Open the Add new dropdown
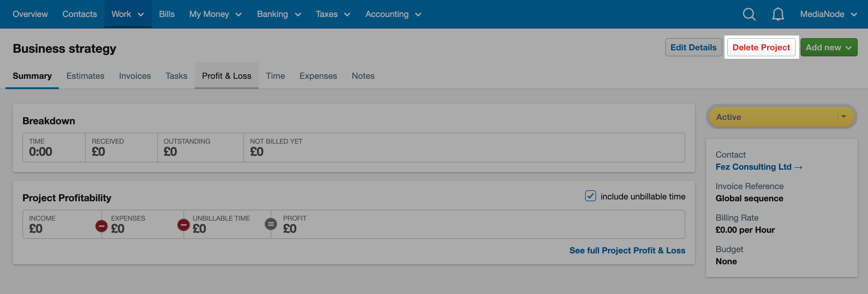 coord(829,47)
